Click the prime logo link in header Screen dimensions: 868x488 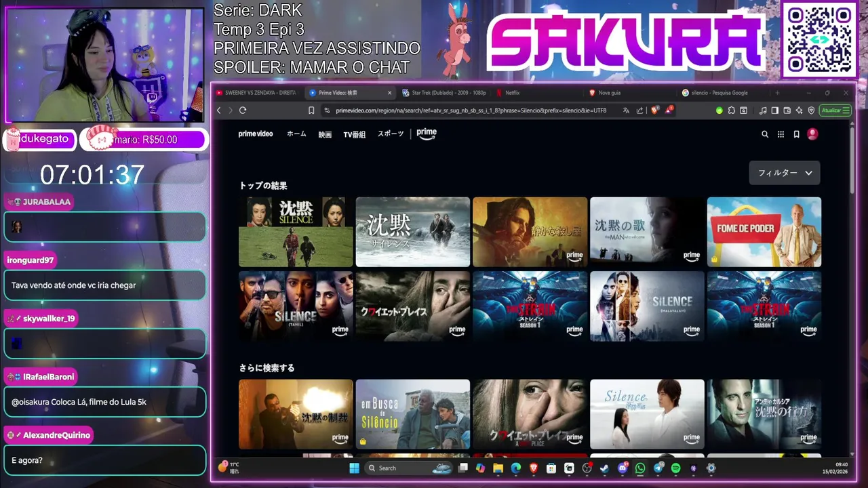427,134
